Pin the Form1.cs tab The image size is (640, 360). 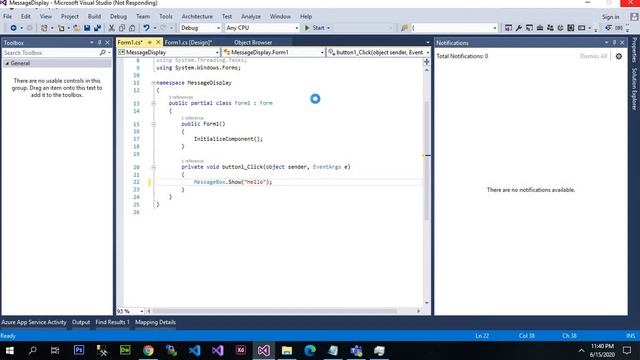tap(150, 42)
